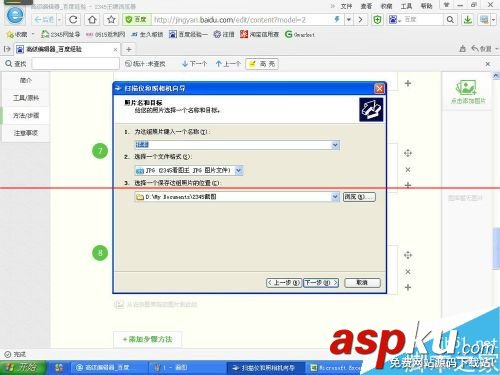The image size is (500, 375).
Task: Click the magnifier search button in toolbar
Action: (x=450, y=20)
